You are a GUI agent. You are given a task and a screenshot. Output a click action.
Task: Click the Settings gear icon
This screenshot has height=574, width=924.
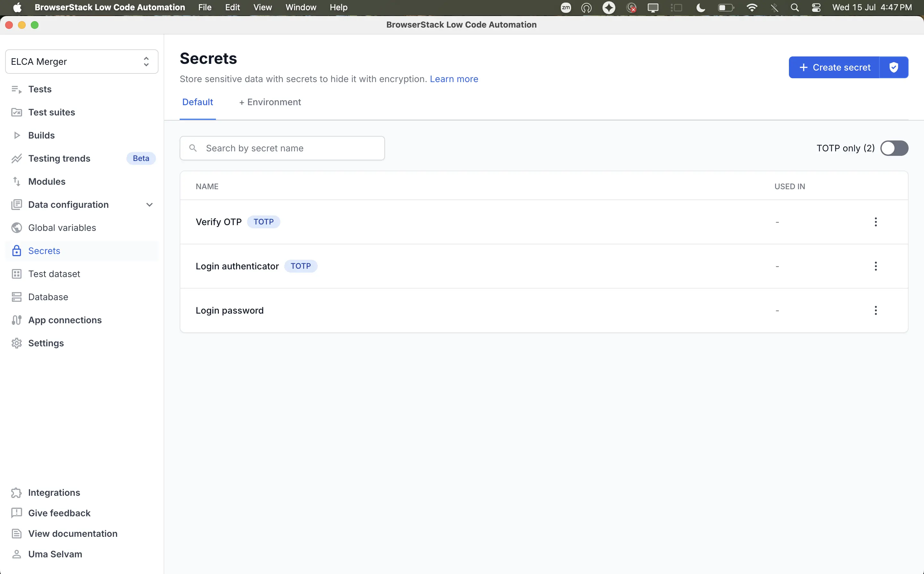click(x=16, y=343)
